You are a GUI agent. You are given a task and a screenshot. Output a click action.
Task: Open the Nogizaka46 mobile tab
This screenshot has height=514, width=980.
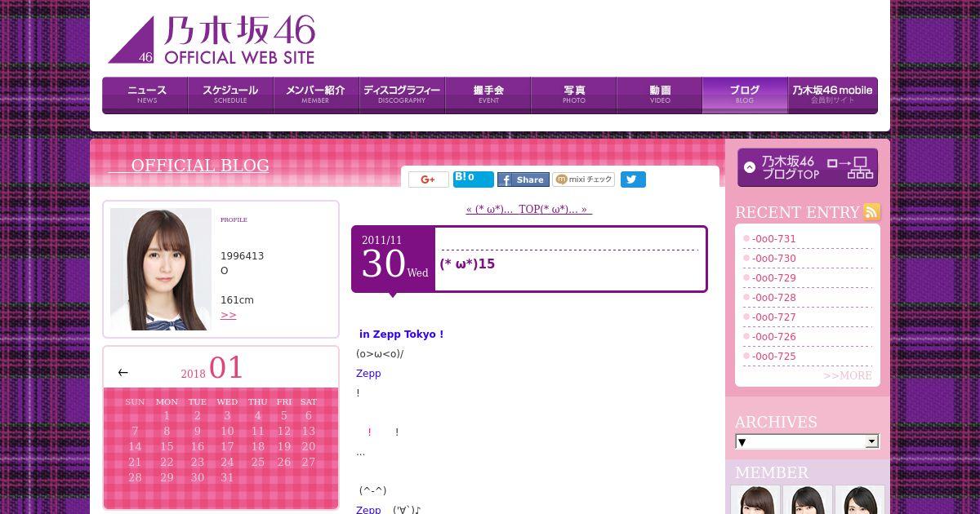click(832, 95)
